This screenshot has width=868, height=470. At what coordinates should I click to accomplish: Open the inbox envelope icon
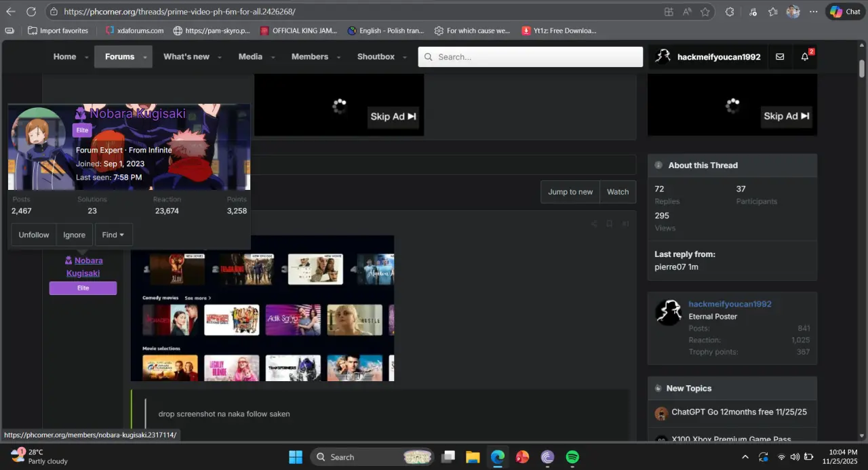[x=780, y=57]
